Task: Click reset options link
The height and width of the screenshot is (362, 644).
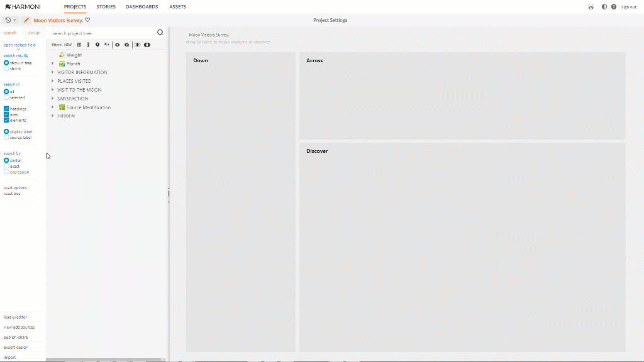Action: click(15, 187)
